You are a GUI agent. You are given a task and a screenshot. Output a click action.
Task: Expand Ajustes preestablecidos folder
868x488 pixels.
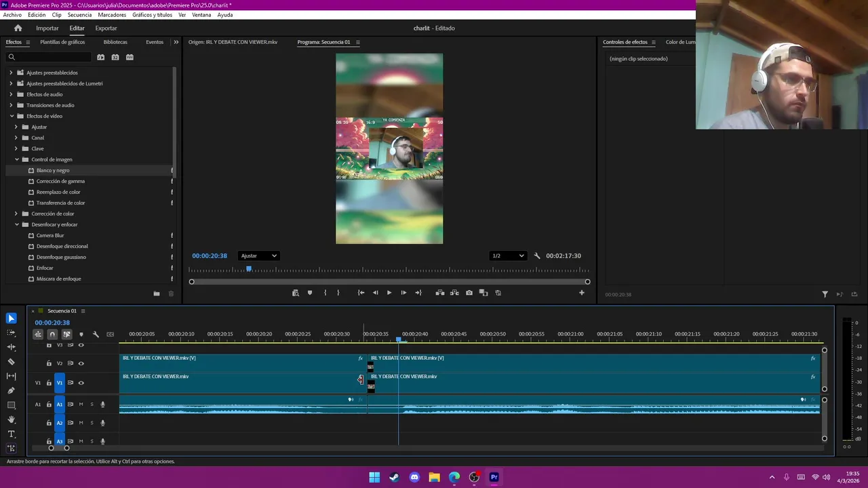[x=11, y=73]
